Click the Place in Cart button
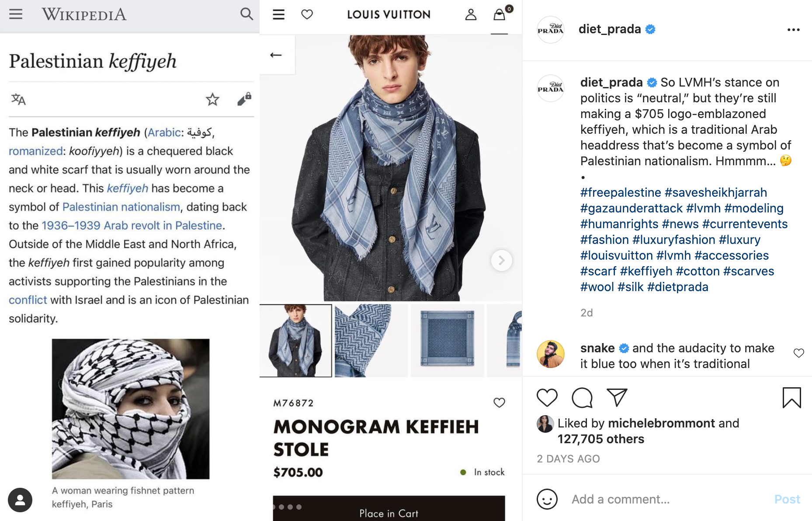 click(x=389, y=508)
